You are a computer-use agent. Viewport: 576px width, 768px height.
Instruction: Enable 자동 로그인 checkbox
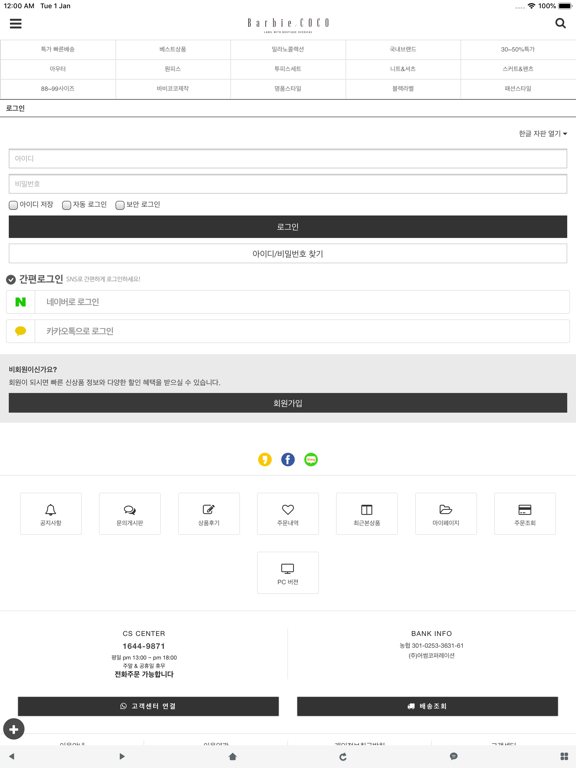67,205
